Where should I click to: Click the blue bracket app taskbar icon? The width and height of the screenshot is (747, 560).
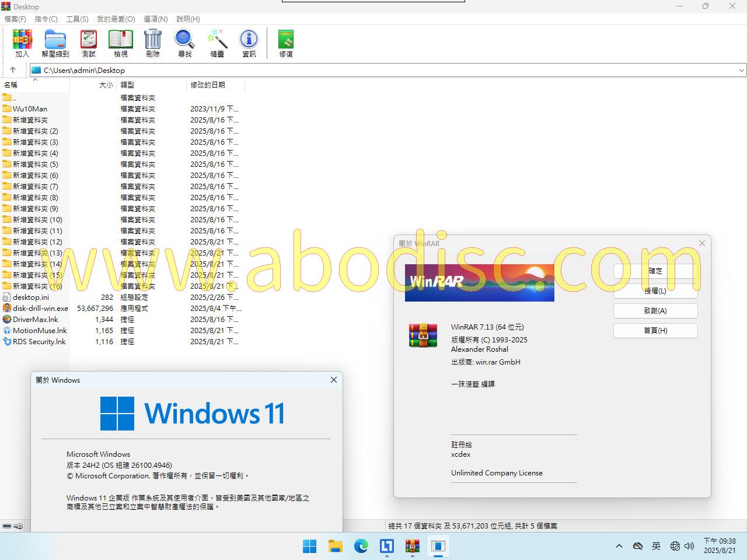point(387,546)
